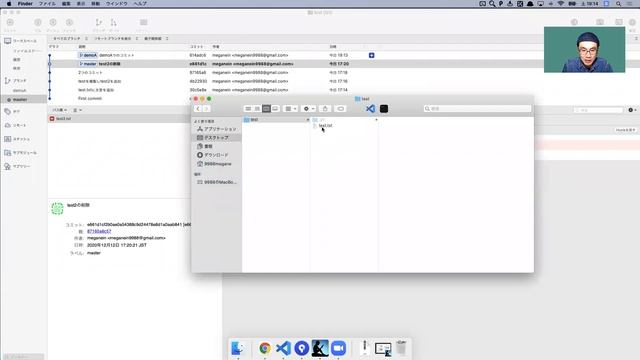Click the Finder Share button
The height and width of the screenshot is (360, 640).
325,109
